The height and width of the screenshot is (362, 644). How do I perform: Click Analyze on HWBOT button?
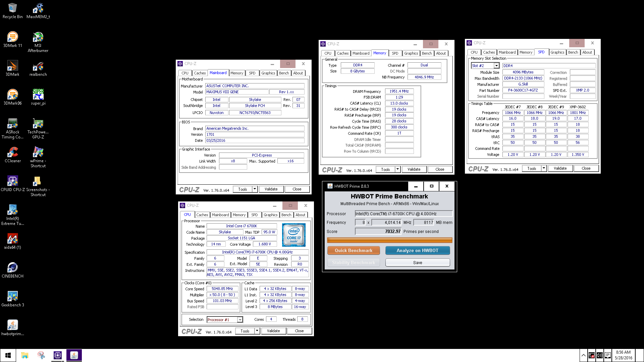tap(418, 250)
